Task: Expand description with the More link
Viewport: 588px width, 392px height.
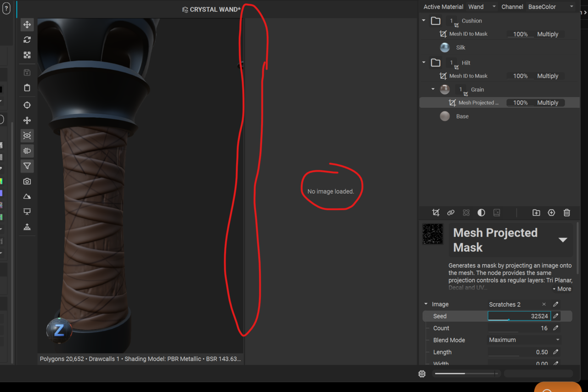Action: coord(562,289)
